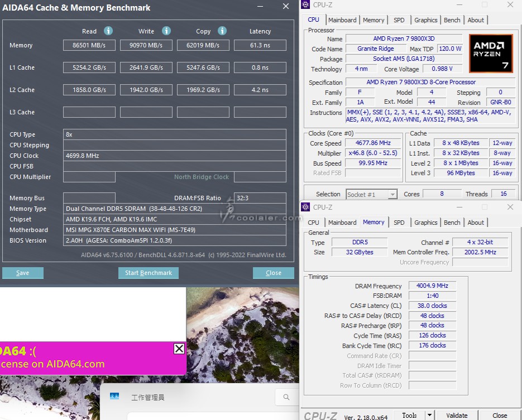
Task: Switch to the Mainboard tab in upper CPU-Z
Action: point(342,20)
